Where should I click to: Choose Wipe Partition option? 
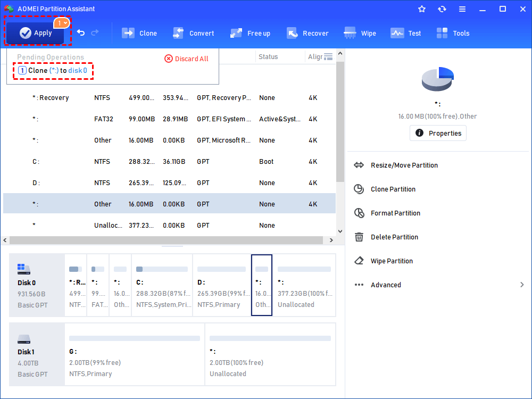point(392,261)
